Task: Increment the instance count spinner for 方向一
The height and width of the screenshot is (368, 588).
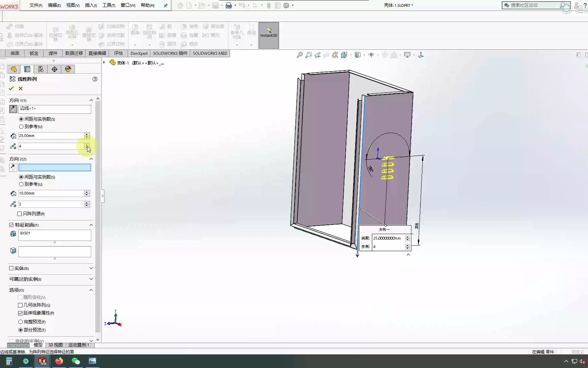Action: [x=407, y=245]
